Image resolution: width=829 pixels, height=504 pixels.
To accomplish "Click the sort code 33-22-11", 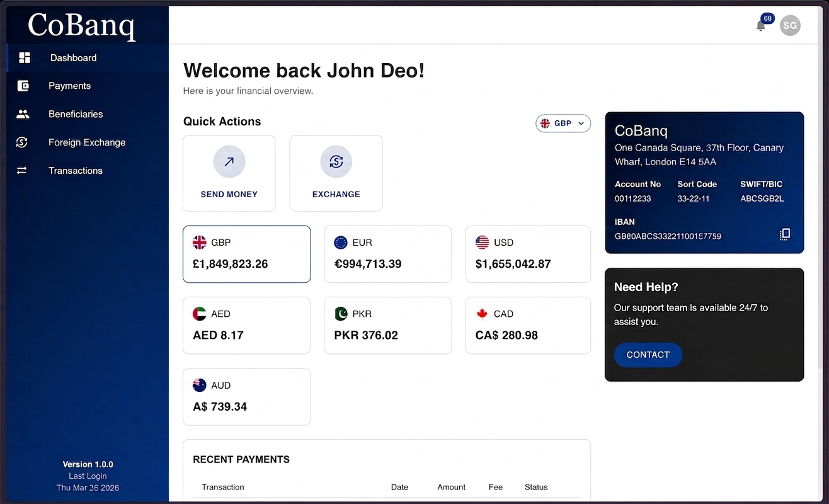I will tap(694, 198).
